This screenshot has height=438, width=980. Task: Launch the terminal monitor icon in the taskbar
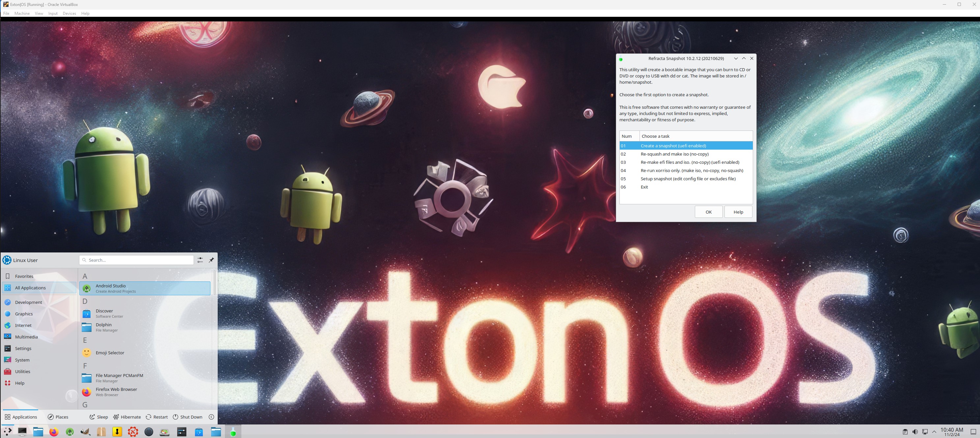click(22, 431)
